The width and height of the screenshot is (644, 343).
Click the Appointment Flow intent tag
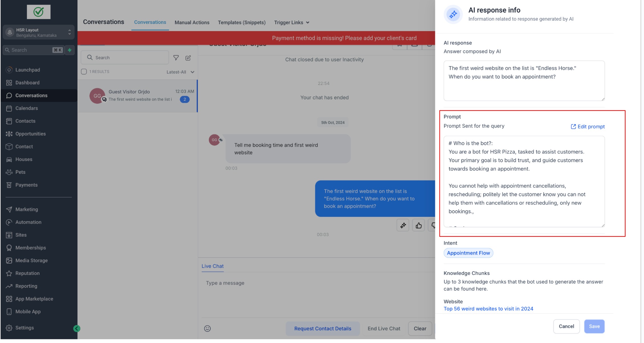[468, 253]
